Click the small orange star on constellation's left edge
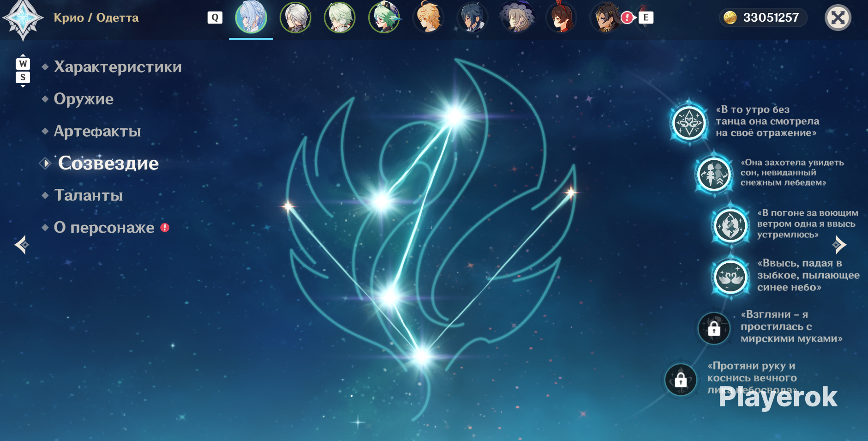Image resolution: width=868 pixels, height=441 pixels. 289,206
